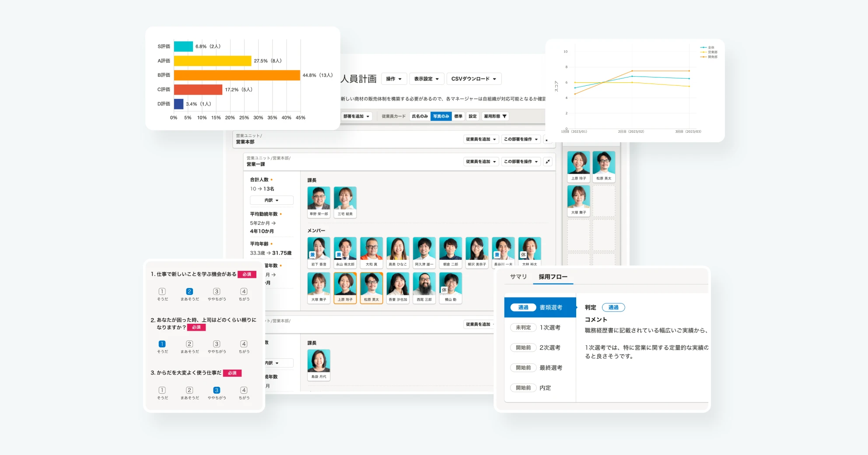Screen dimensions: 868x455
Task: Click the 開始前 status badge beside 内定
Action: pos(523,388)
